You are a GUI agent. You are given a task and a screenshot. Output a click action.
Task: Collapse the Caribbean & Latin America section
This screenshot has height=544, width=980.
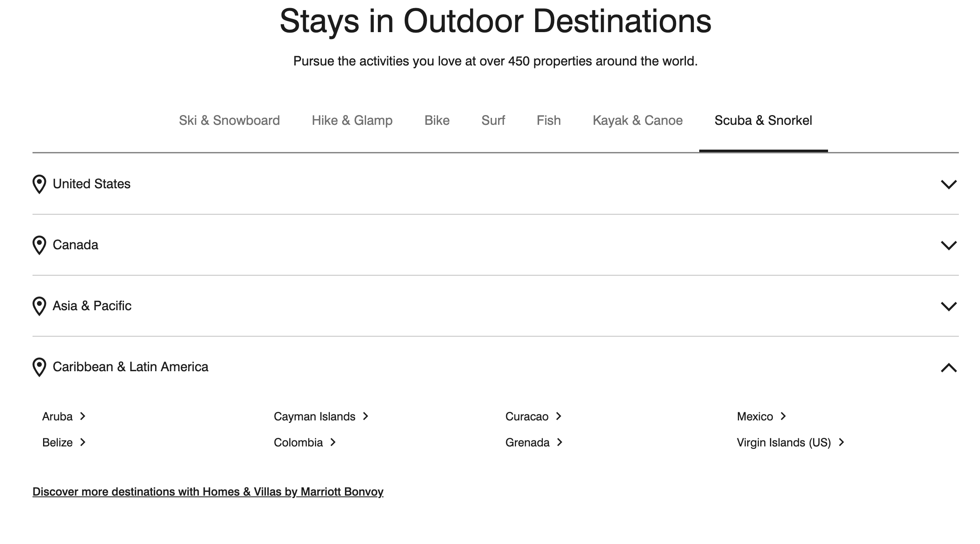point(949,368)
